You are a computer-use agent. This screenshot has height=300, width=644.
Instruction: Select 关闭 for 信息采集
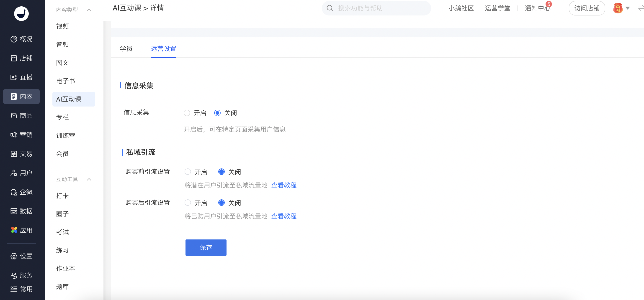tap(217, 113)
